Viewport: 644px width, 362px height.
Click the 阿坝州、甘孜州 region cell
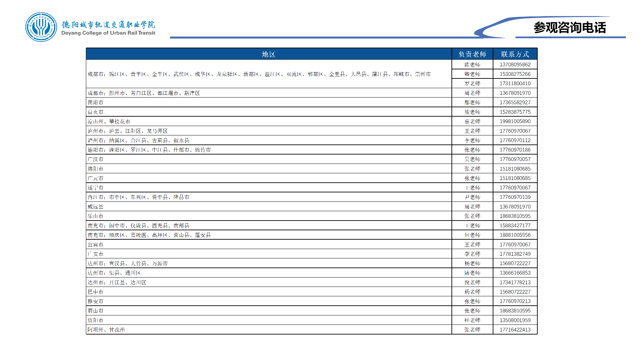point(106,330)
